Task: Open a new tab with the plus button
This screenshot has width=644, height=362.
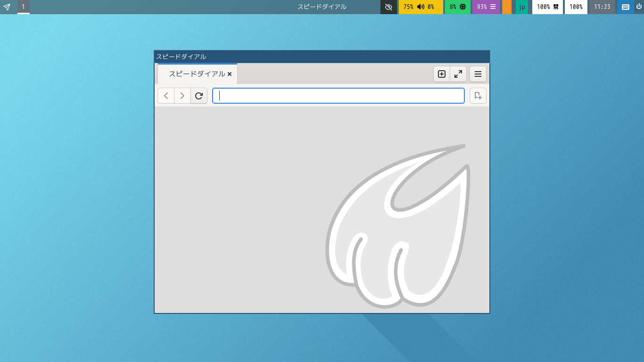Action: (442, 74)
